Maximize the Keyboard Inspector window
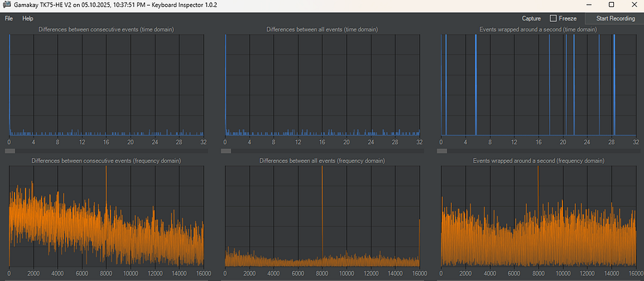This screenshot has height=281, width=644. point(611,5)
